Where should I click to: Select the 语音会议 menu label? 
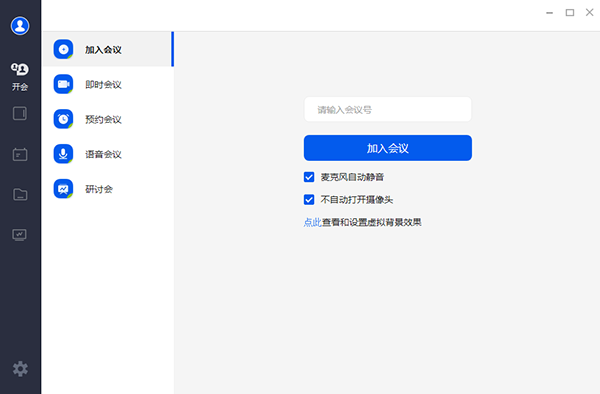pos(103,154)
